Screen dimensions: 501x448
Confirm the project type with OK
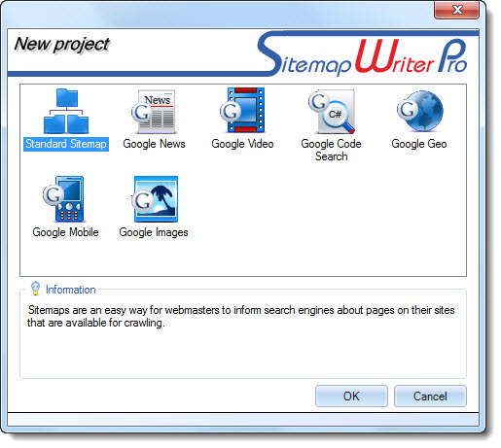(x=351, y=396)
